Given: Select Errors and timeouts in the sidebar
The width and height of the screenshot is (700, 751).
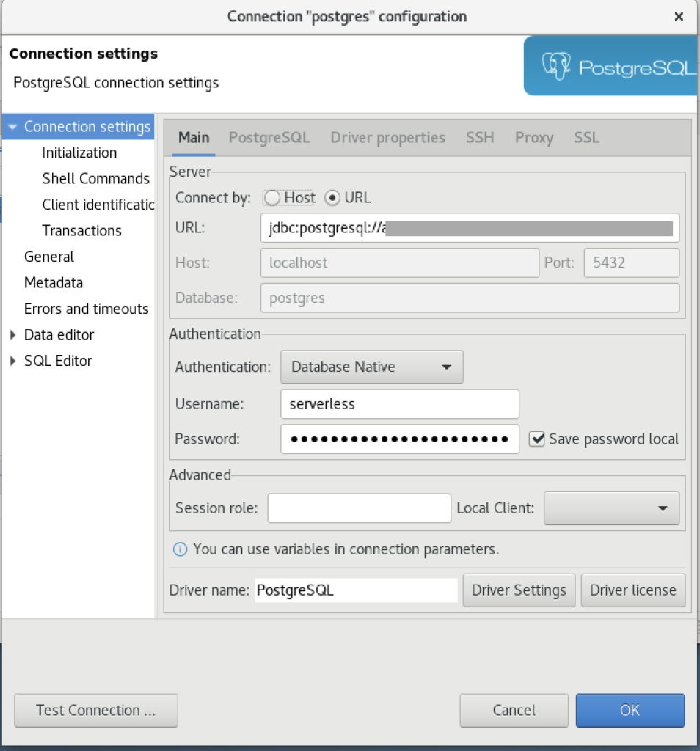Looking at the screenshot, I should tap(86, 309).
